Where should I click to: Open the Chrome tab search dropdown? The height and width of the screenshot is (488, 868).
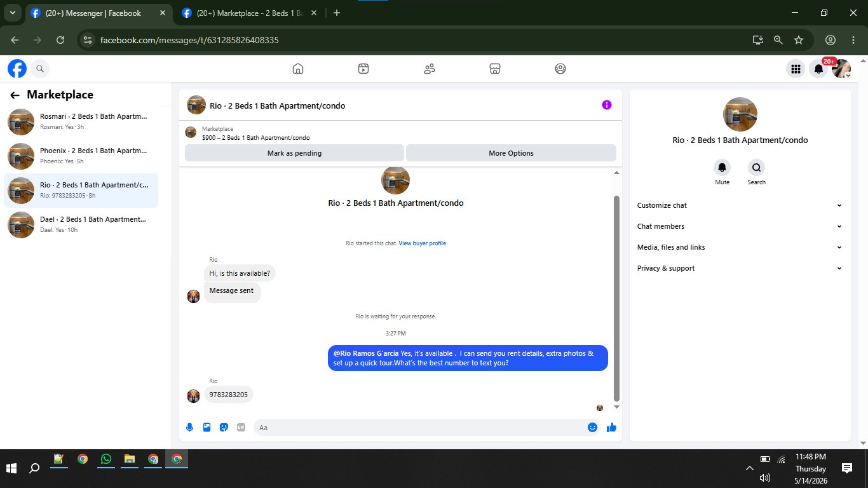[12, 13]
